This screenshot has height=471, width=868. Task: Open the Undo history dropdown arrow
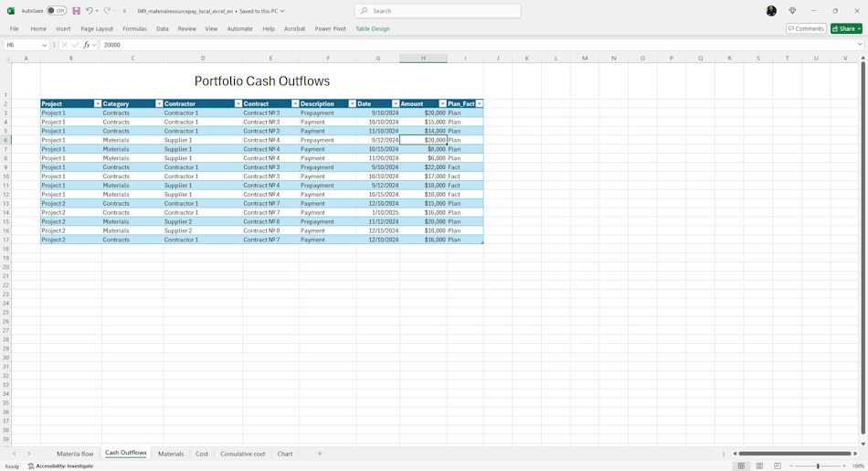pos(97,11)
